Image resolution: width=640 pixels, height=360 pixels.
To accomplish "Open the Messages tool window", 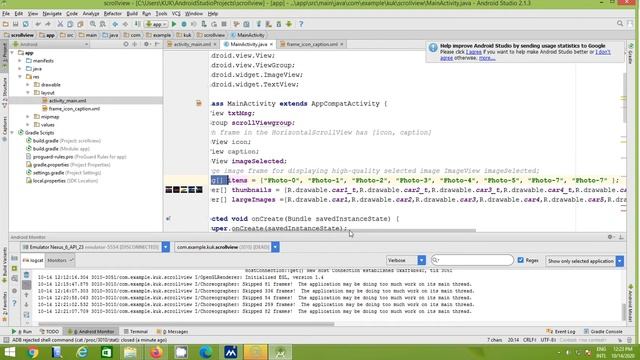I will tap(173, 331).
